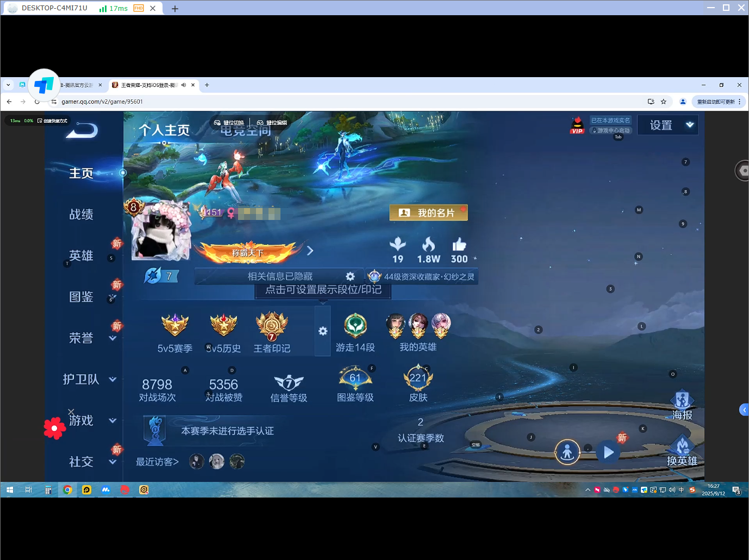Open the 海报 poster icon
Viewport: 749px width, 560px height.
click(682, 405)
